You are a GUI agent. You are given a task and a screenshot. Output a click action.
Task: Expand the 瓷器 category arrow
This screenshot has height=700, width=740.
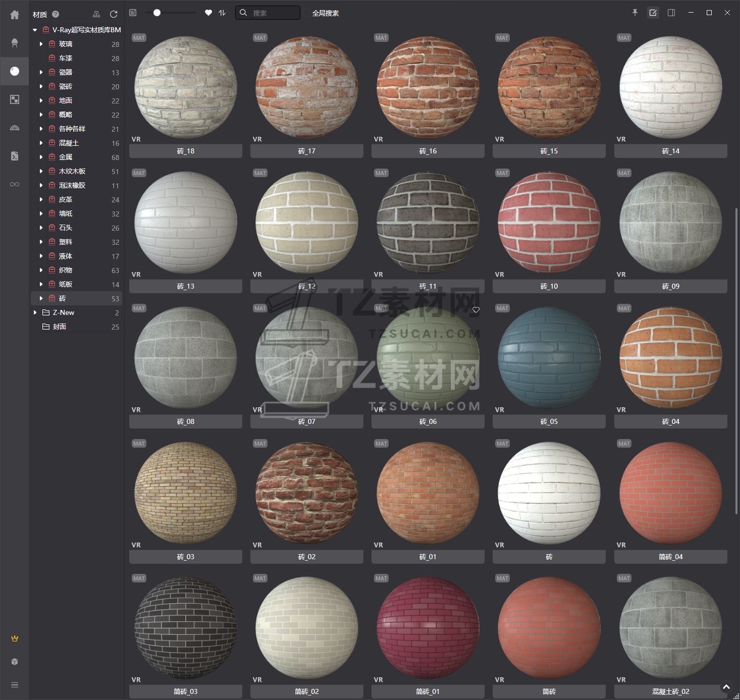pos(41,72)
